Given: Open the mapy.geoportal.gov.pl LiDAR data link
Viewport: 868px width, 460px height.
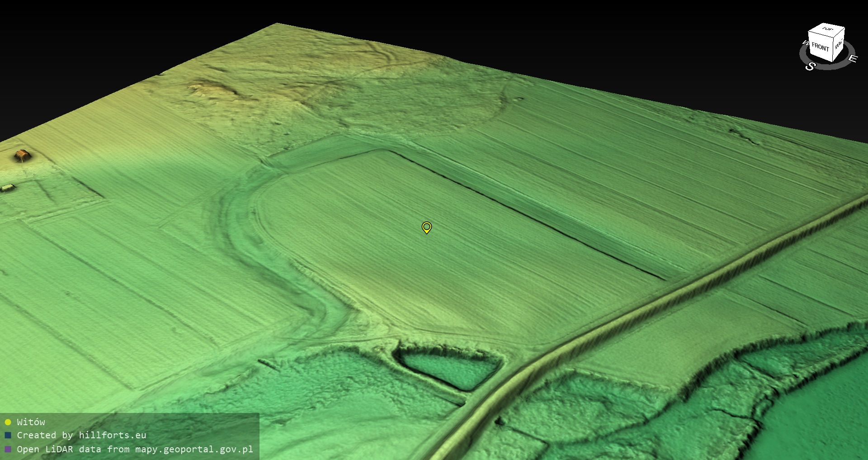Looking at the screenshot, I should [x=135, y=449].
